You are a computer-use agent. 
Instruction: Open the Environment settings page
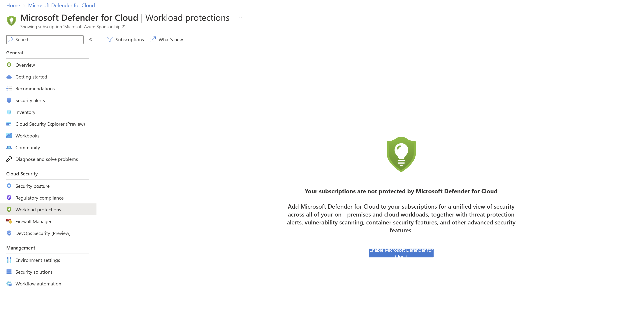(x=38, y=260)
